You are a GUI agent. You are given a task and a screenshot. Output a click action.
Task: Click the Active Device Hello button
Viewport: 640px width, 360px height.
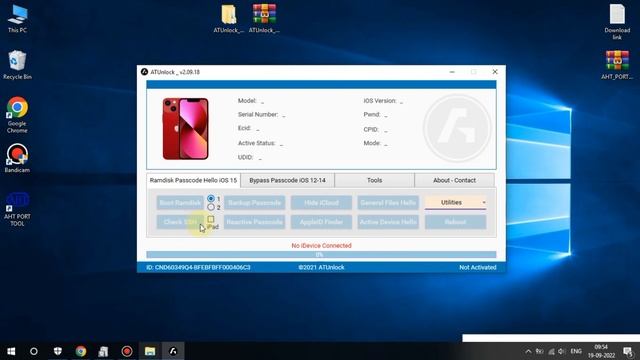pyautogui.click(x=388, y=222)
